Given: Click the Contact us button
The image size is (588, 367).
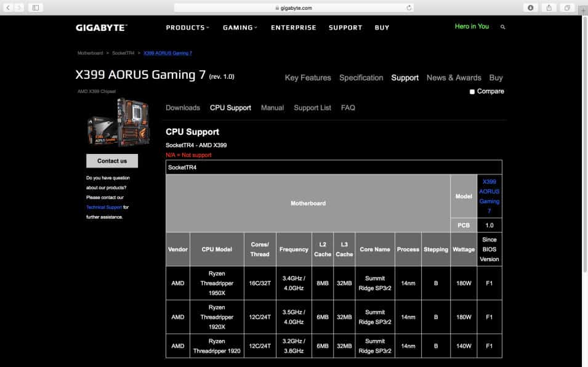Looking at the screenshot, I should click(112, 161).
